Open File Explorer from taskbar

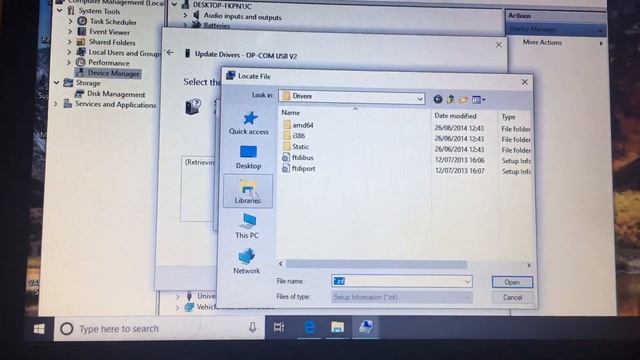[337, 327]
